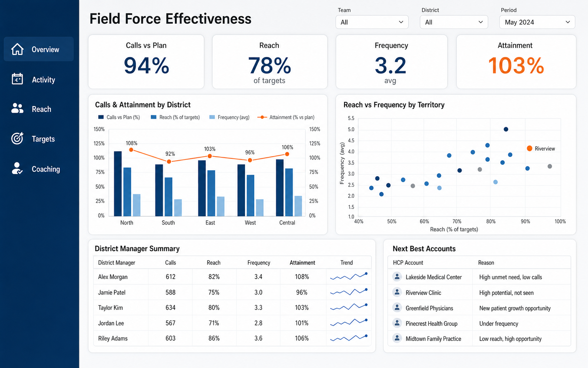Select the Jamie Patel row name
588x368 pixels.
[x=112, y=292]
